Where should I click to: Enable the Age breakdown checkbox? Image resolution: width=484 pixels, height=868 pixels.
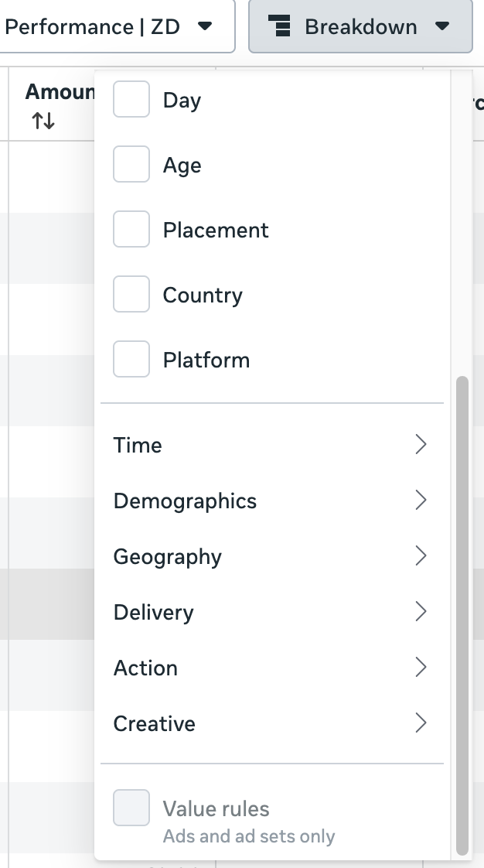tap(131, 165)
